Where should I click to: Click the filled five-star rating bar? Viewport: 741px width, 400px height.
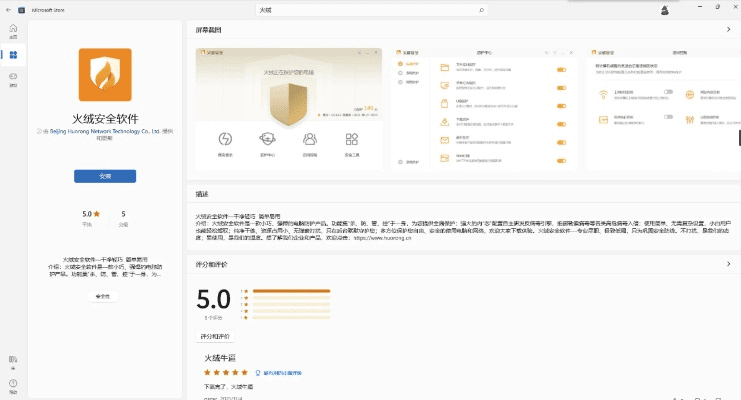[291, 291]
